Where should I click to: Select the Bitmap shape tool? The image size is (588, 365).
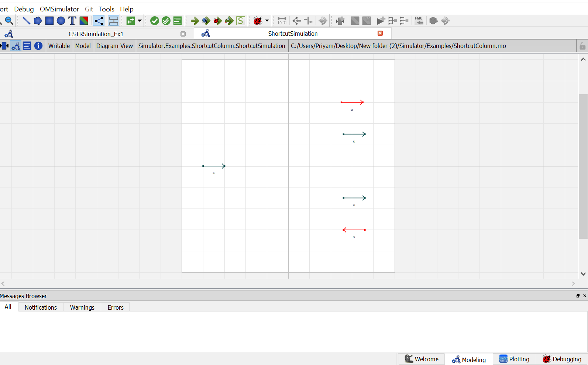pyautogui.click(x=84, y=21)
